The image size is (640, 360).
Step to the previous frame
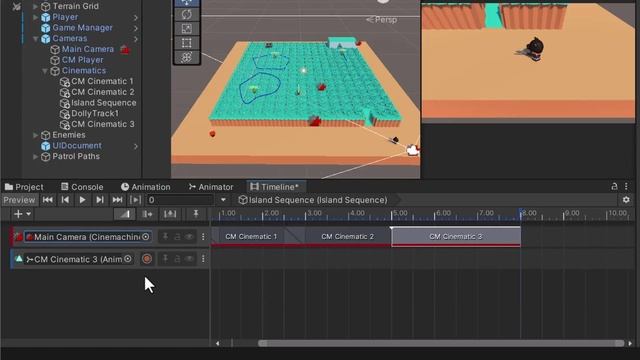point(65,200)
